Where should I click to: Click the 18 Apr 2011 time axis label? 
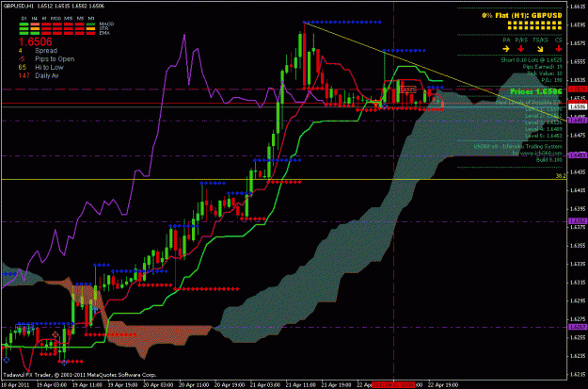pyautogui.click(x=14, y=385)
